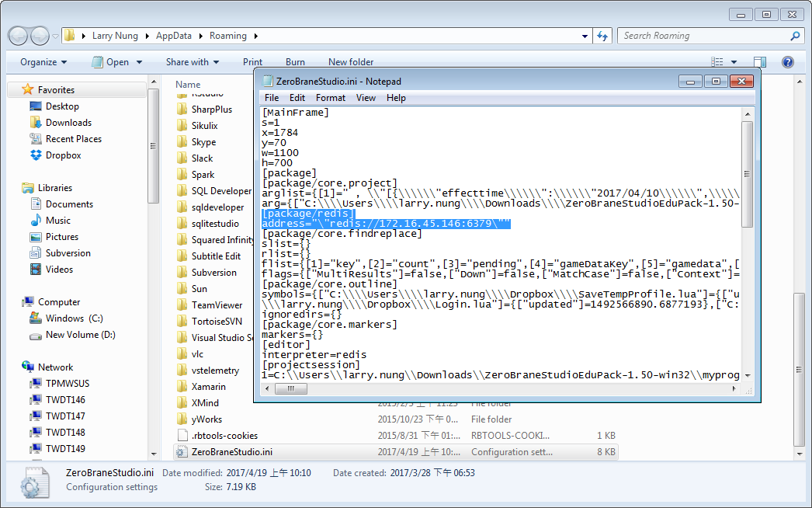Open the Notepad Help menu
The height and width of the screenshot is (508, 812).
tap(396, 98)
